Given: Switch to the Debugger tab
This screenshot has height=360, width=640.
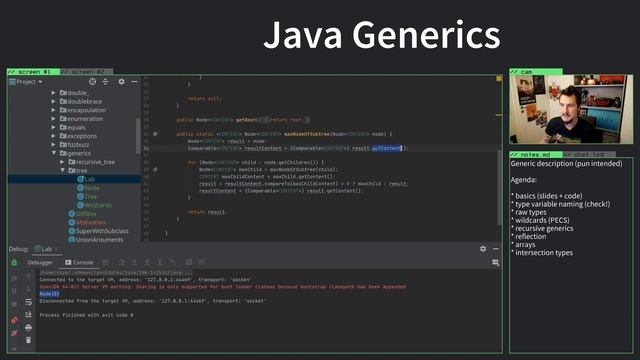Looking at the screenshot, I should coord(40,262).
